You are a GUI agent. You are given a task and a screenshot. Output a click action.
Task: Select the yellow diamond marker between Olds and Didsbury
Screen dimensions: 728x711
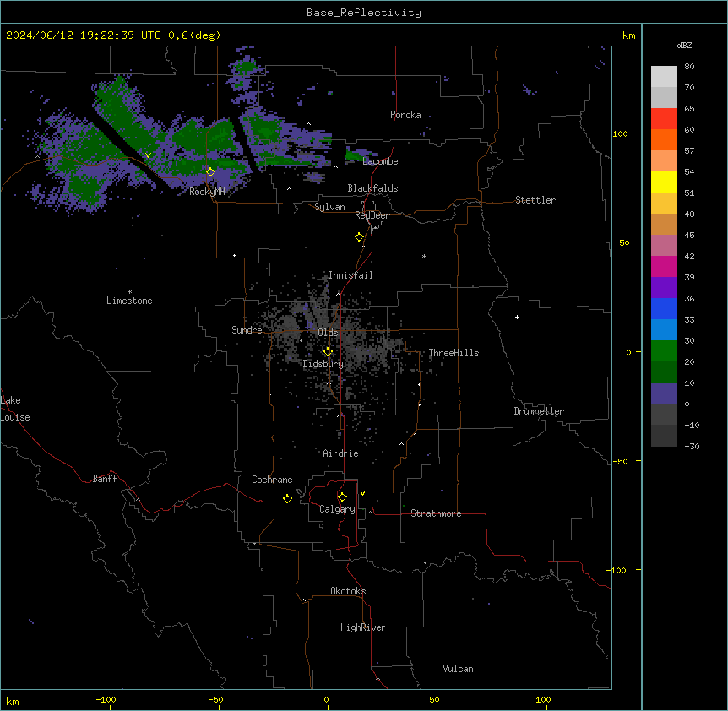pyautogui.click(x=328, y=351)
